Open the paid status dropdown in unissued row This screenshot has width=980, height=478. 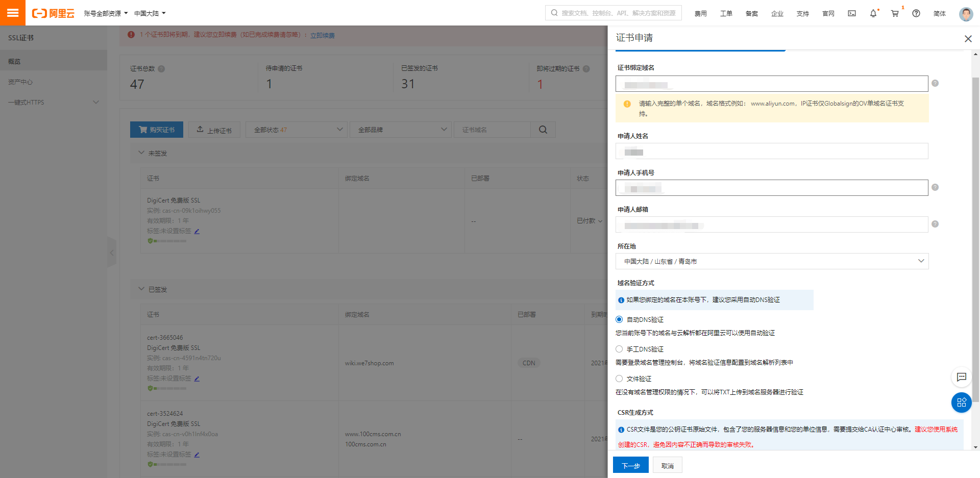click(x=590, y=221)
